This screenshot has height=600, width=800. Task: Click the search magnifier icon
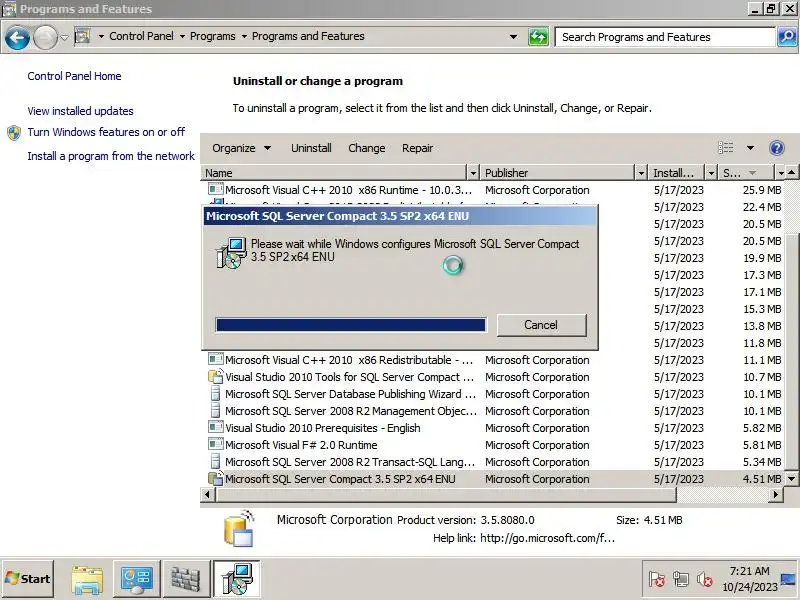(x=787, y=37)
